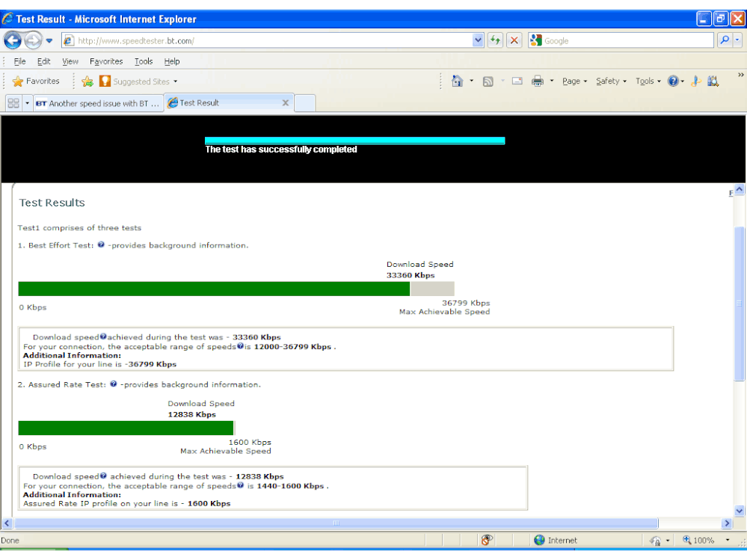Switch to Another speed issue with BT tab

click(98, 103)
